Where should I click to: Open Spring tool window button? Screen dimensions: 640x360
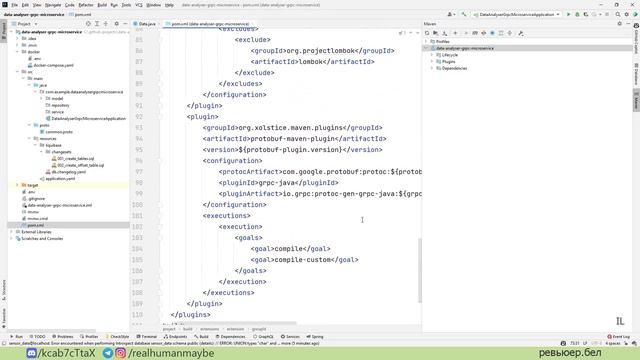315,337
